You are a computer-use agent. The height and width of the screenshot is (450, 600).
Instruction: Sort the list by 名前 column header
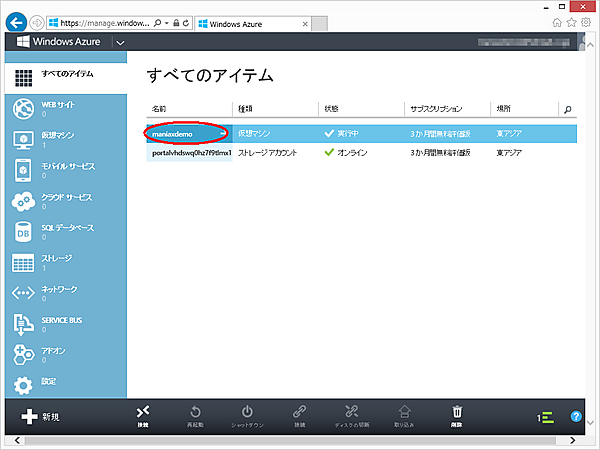[x=159, y=108]
